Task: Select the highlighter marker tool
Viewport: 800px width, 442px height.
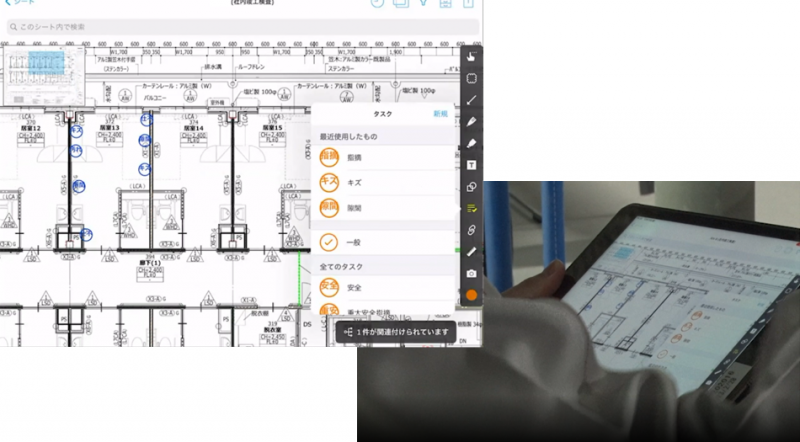Action: tap(471, 143)
